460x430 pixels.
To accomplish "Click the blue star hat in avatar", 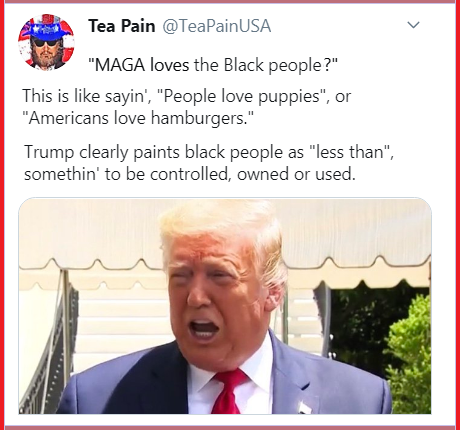I will click(x=46, y=28).
